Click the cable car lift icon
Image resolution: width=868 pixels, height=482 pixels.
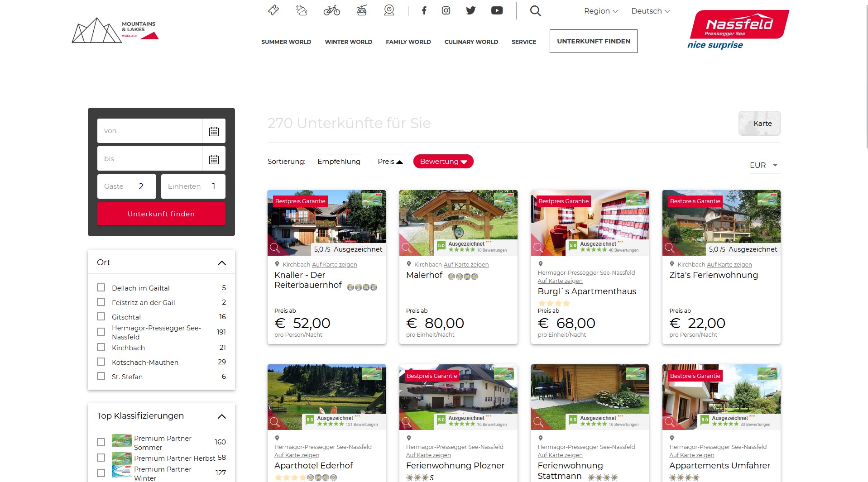point(361,10)
